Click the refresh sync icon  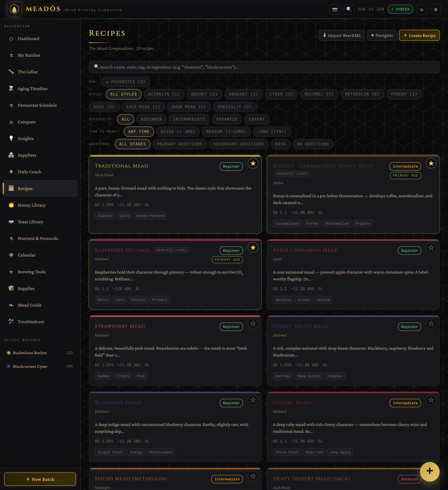click(422, 9)
